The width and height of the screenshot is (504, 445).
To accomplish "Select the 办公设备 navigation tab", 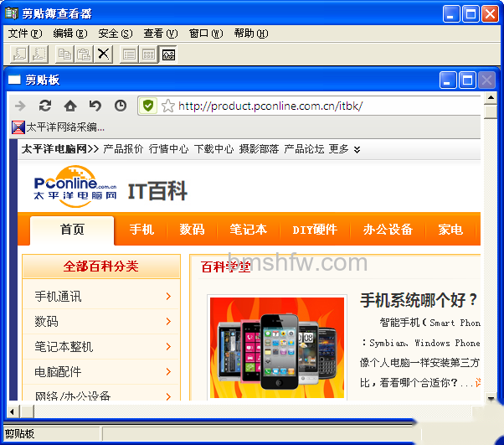I will [x=388, y=230].
